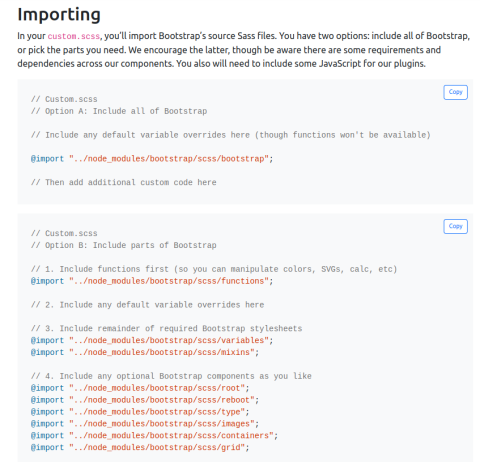Copy the Option B code block
The image size is (480, 462).
point(455,226)
